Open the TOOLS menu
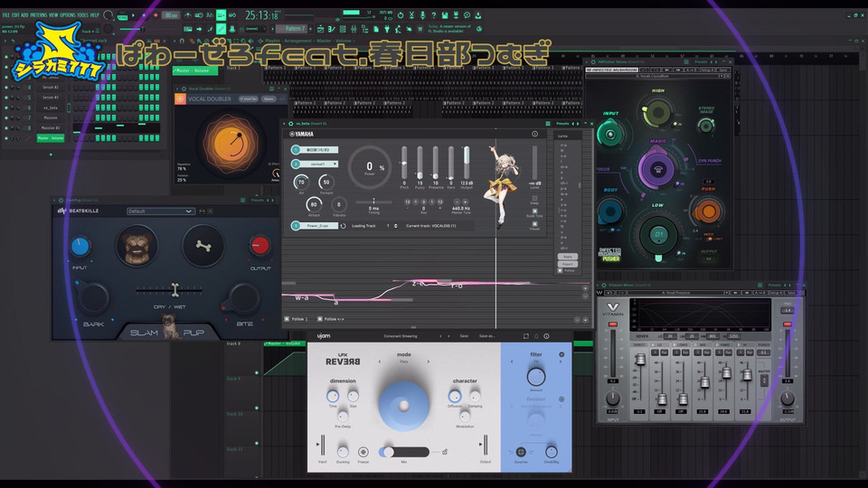 pos(82,15)
